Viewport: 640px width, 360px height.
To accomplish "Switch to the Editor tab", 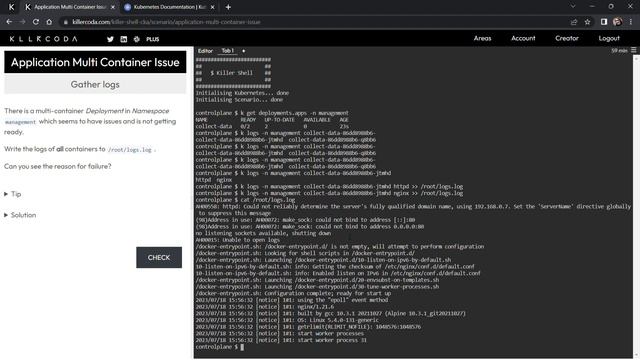I will tap(205, 51).
